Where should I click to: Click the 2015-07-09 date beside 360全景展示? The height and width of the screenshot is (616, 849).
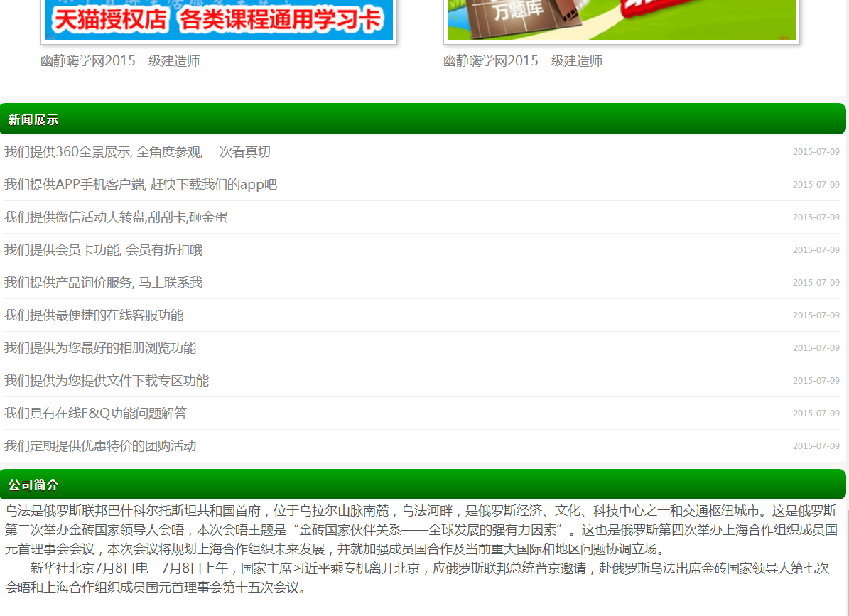(x=816, y=152)
